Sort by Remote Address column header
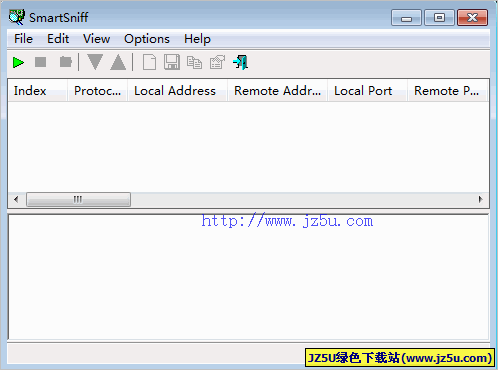This screenshot has width=498, height=370. point(277,91)
